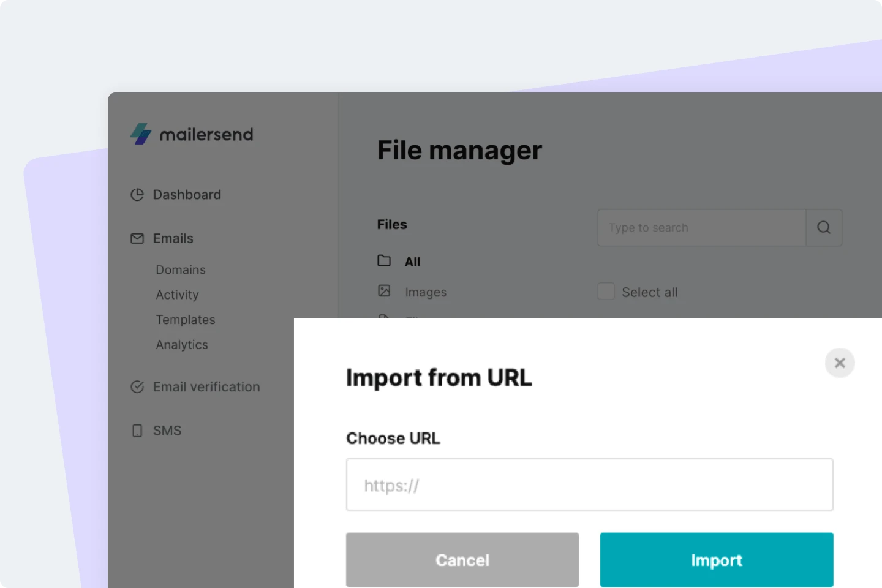
Task: Tick the Select all checkbox
Action: tap(606, 292)
